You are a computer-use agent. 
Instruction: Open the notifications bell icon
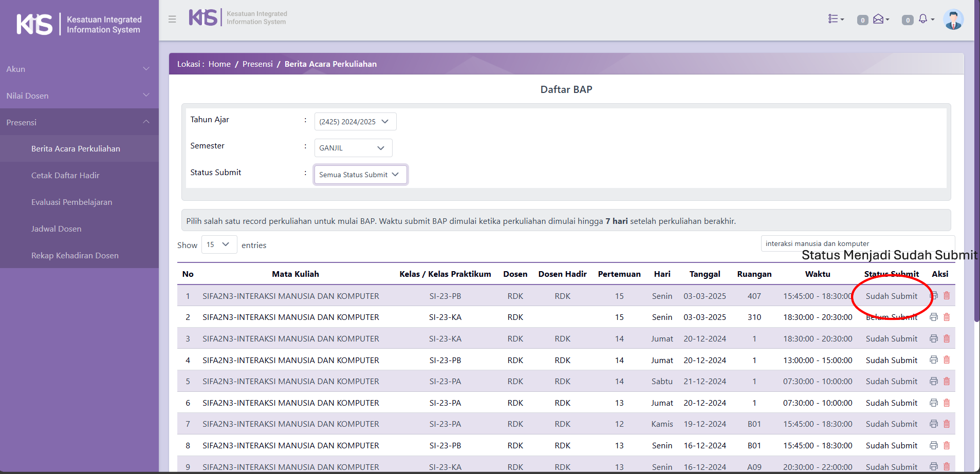924,19
